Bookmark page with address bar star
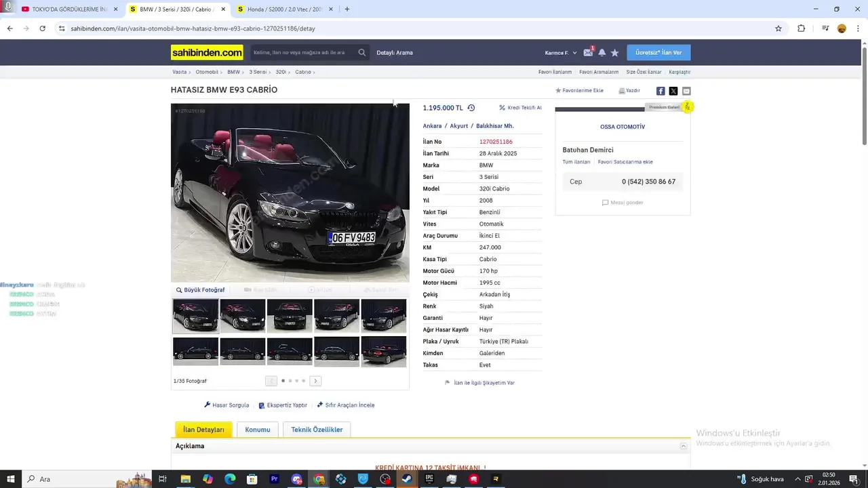The image size is (868, 488). point(778,28)
